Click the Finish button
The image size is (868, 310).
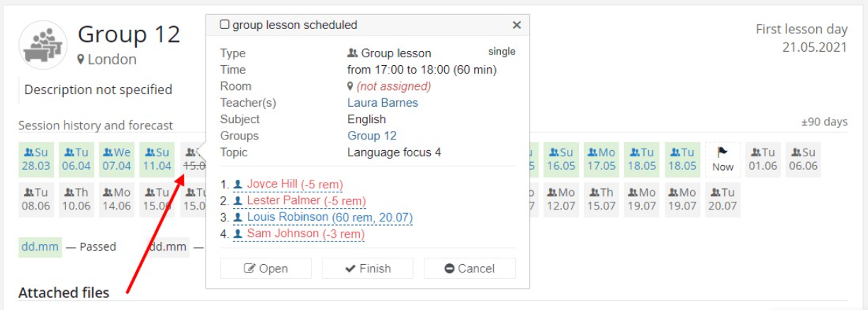coord(368,268)
